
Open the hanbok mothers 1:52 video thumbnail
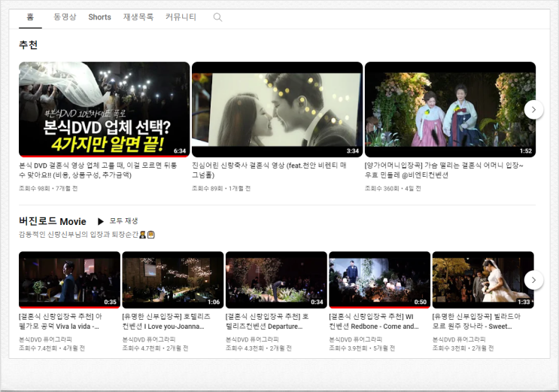point(450,110)
